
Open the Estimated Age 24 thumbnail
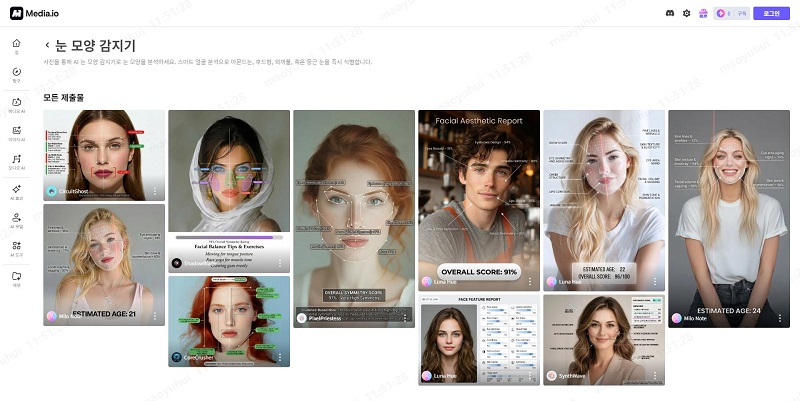[728, 218]
